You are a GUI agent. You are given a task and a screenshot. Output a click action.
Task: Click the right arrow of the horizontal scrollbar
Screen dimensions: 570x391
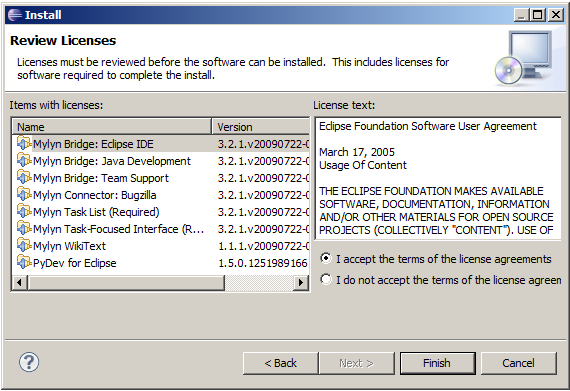tap(301, 282)
